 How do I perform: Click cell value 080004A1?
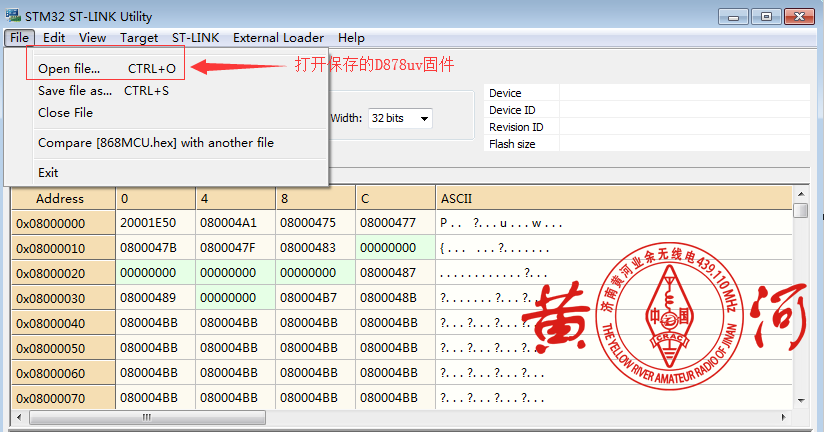click(235, 223)
